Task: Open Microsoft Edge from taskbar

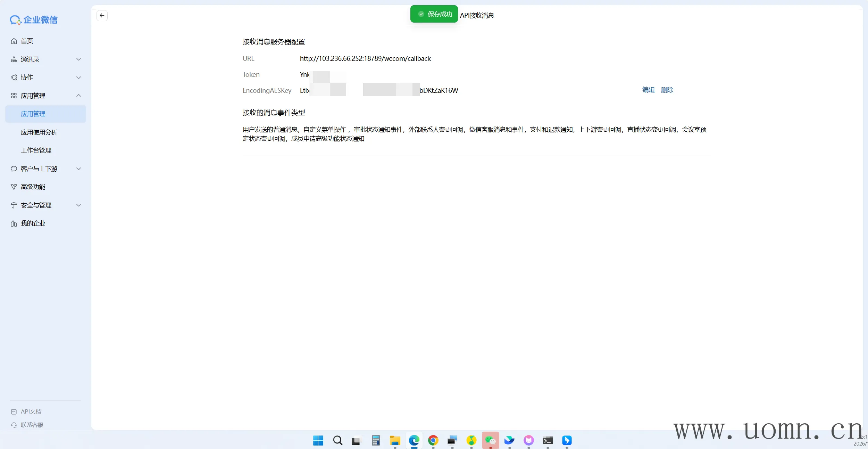Action: (x=414, y=441)
